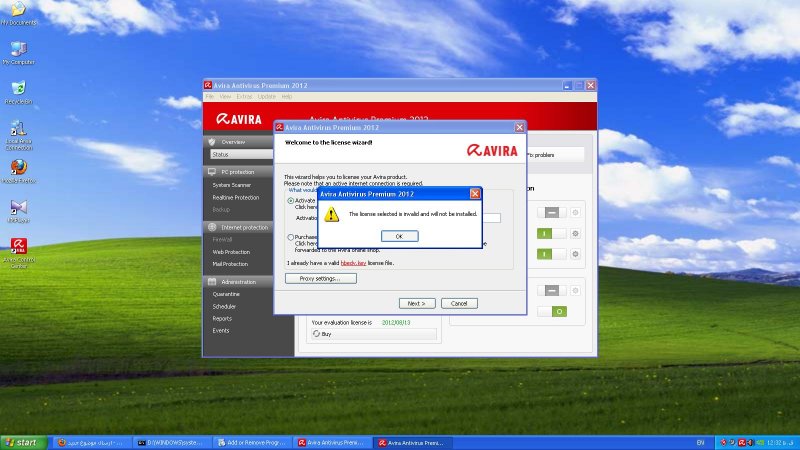Open Recycle Bin desktop icon

coord(18,92)
